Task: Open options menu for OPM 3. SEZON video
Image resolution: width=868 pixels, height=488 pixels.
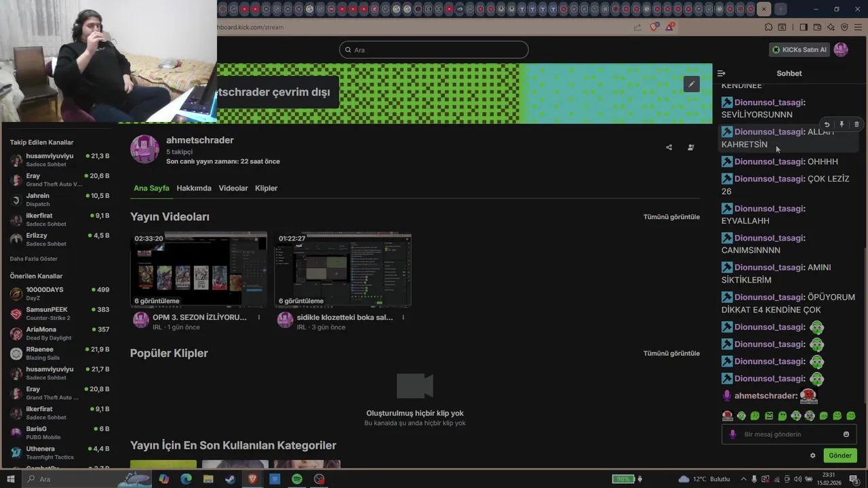Action: 259,317
